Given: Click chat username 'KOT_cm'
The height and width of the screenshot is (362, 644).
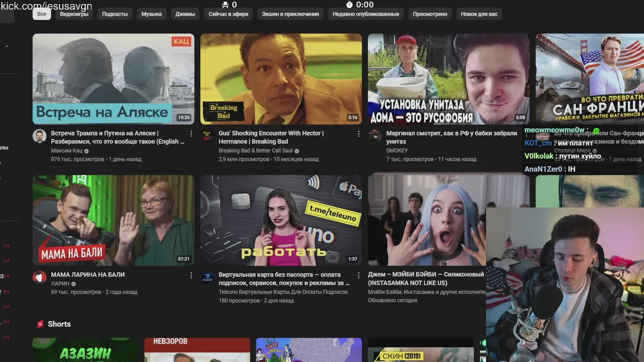Looking at the screenshot, I should 538,143.
